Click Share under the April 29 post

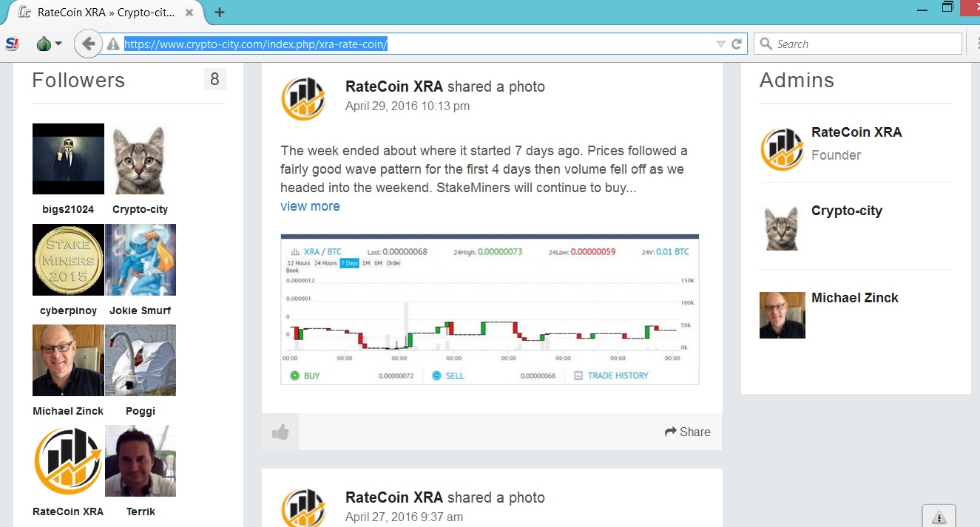click(688, 432)
